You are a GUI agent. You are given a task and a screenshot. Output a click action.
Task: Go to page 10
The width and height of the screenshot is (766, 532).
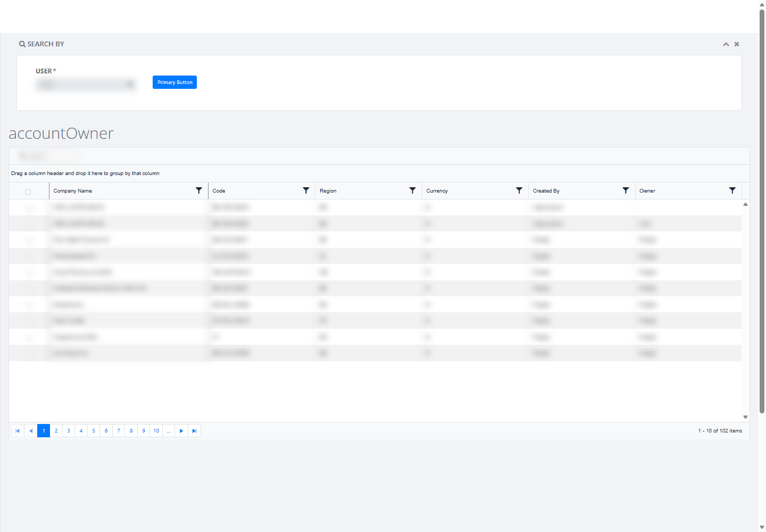click(x=156, y=431)
